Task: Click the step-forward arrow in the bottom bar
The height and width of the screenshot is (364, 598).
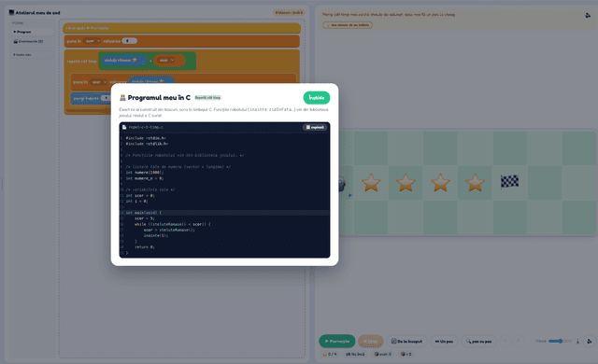Action: [518, 342]
